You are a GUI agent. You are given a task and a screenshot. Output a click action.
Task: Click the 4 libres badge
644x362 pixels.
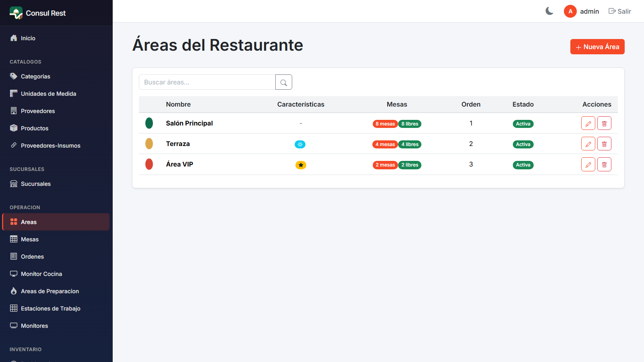410,144
